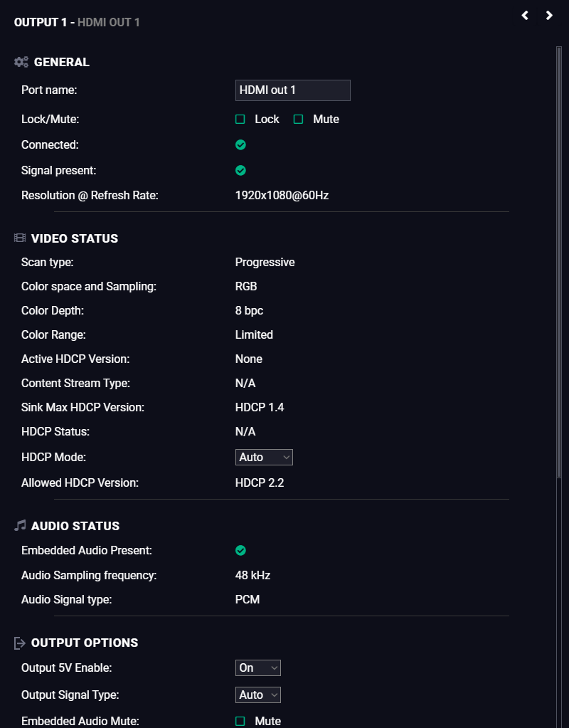Click the Video Status film icon
Viewport: 569px width, 728px height.
point(20,238)
